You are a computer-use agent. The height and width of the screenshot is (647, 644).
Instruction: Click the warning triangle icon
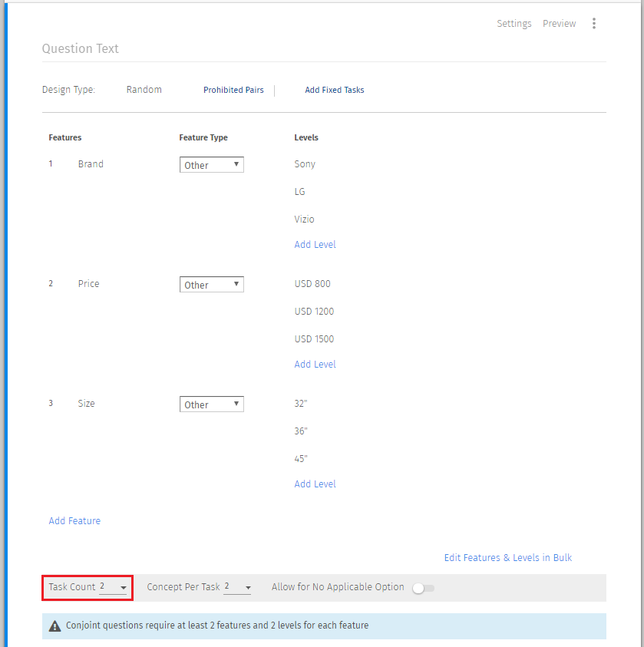pos(54,626)
